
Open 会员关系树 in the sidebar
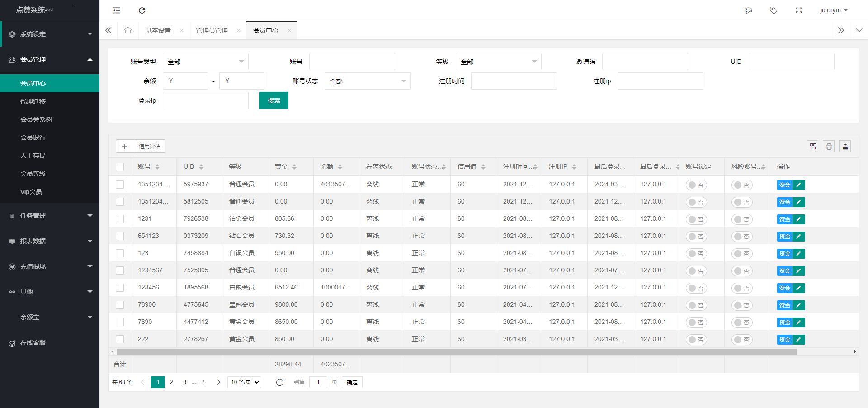pos(36,119)
